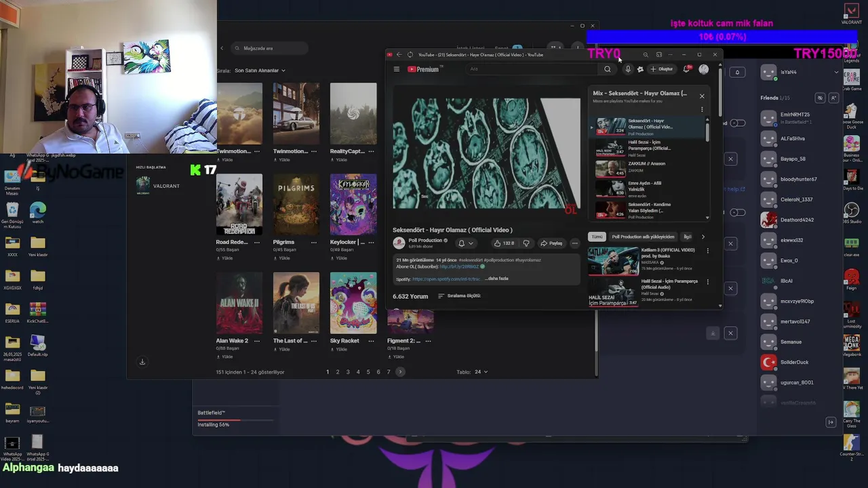This screenshot has height=488, width=868.
Task: Show more filter chips with the right arrow
Action: point(703,237)
